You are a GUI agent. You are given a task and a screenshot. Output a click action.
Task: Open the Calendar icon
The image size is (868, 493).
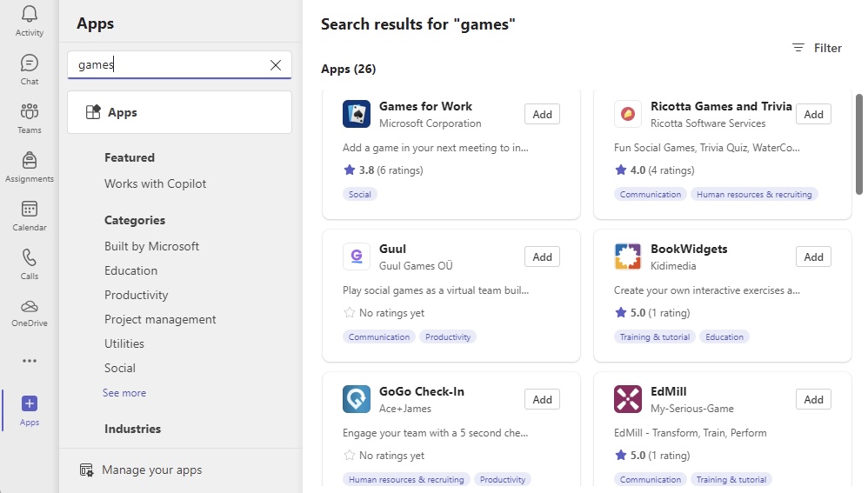tap(30, 210)
